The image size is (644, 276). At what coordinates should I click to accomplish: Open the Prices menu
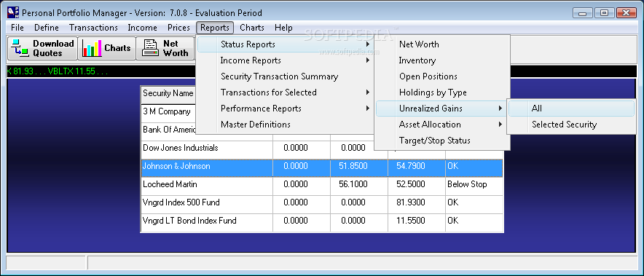click(x=178, y=28)
